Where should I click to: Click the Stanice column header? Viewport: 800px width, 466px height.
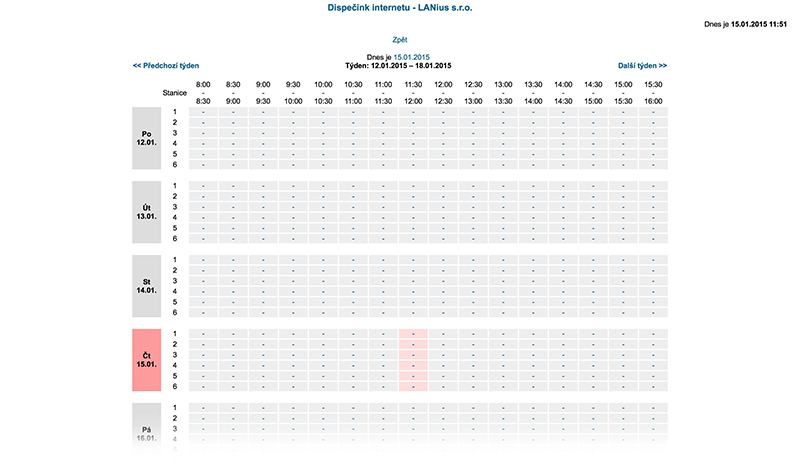[174, 93]
